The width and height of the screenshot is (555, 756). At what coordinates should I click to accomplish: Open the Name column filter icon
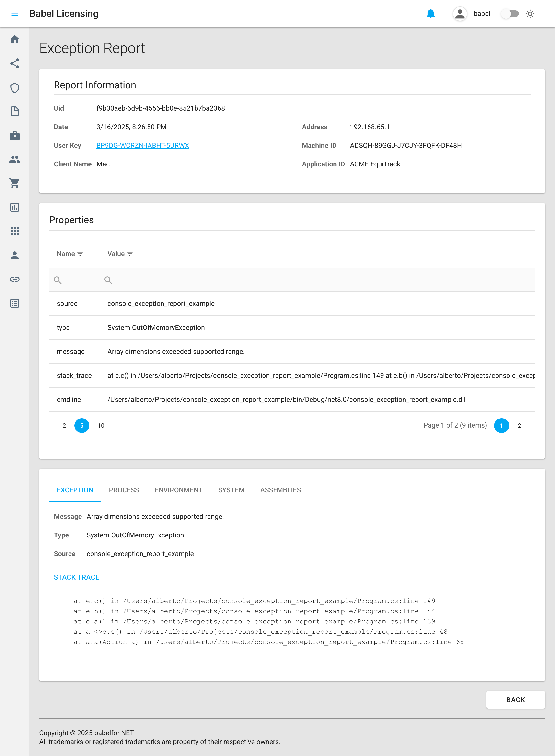coord(80,254)
